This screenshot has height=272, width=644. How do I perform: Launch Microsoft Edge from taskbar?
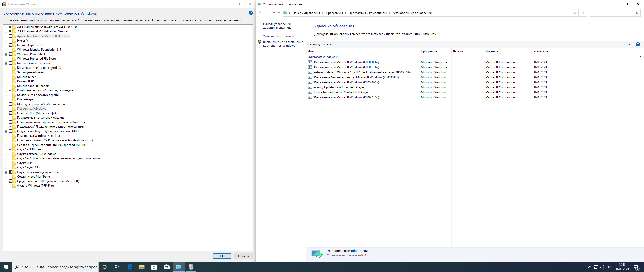pyautogui.click(x=130, y=267)
